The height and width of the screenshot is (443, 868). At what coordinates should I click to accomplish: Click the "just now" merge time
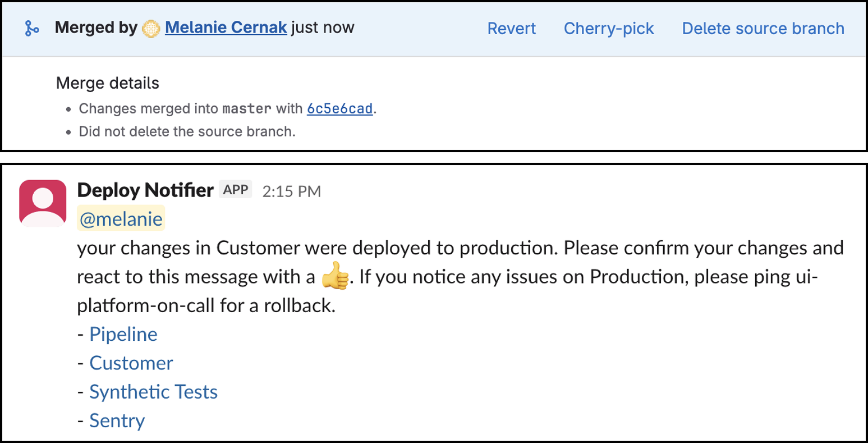click(x=323, y=28)
